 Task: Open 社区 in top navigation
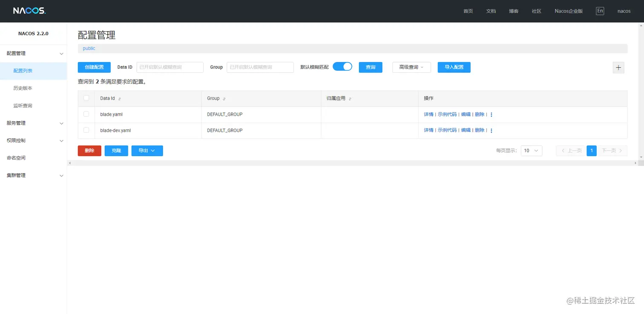click(537, 11)
